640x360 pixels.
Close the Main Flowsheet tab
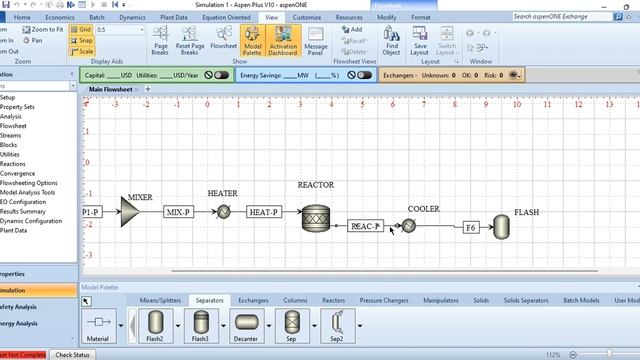pyautogui.click(x=137, y=89)
